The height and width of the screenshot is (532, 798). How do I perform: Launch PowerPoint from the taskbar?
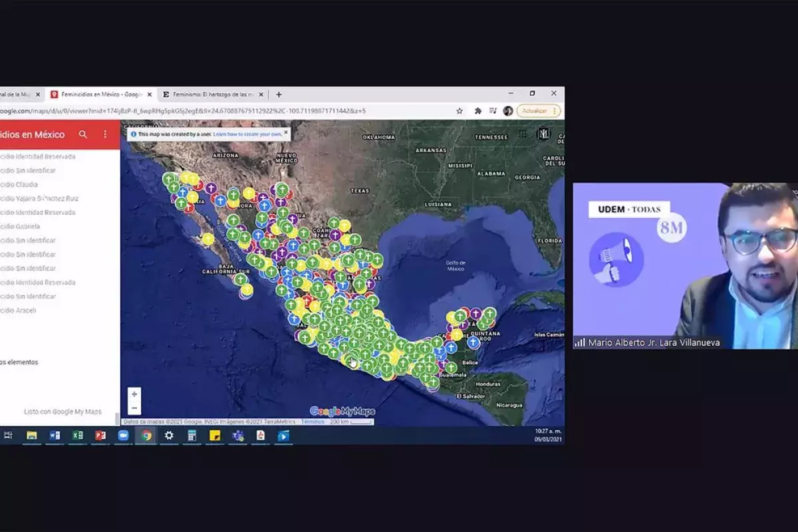pos(100,436)
